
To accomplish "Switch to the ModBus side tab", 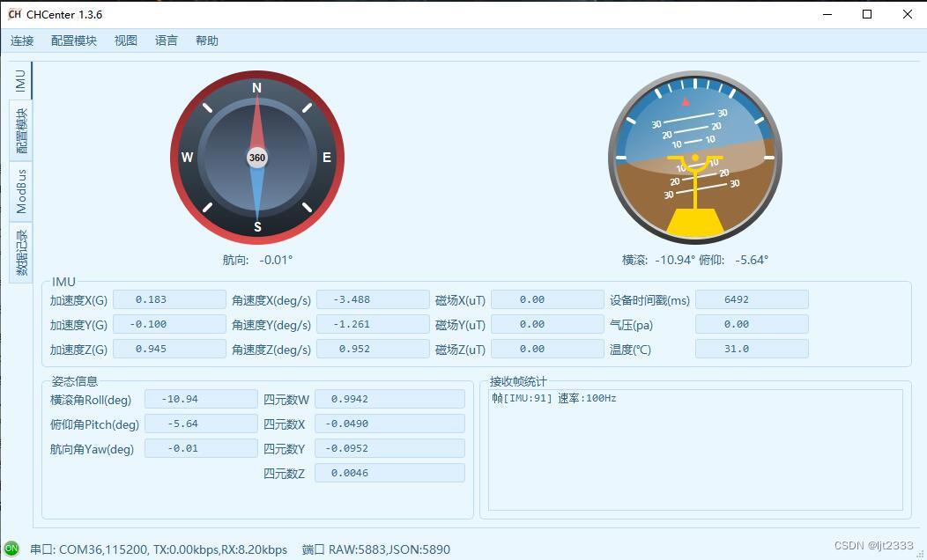I will coord(20,191).
